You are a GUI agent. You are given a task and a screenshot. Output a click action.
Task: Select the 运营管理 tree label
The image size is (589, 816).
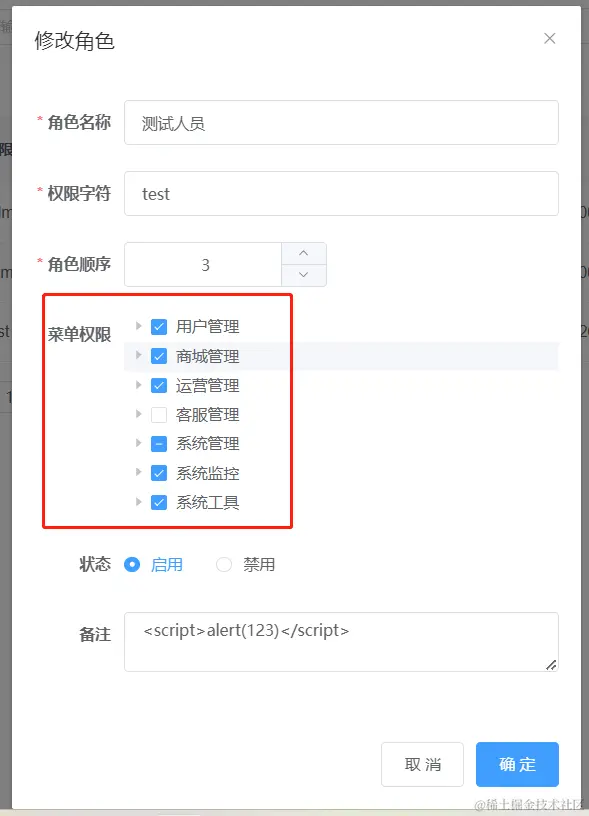click(208, 386)
